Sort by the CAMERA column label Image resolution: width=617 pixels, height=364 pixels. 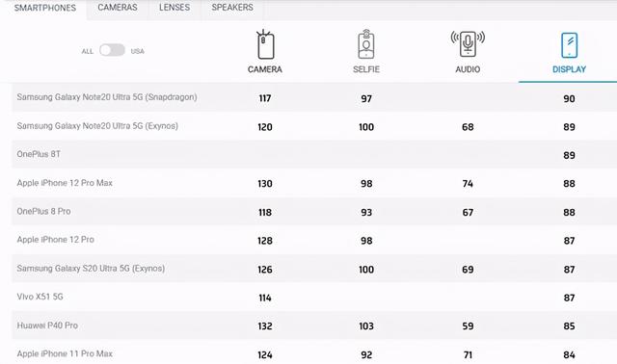point(265,69)
